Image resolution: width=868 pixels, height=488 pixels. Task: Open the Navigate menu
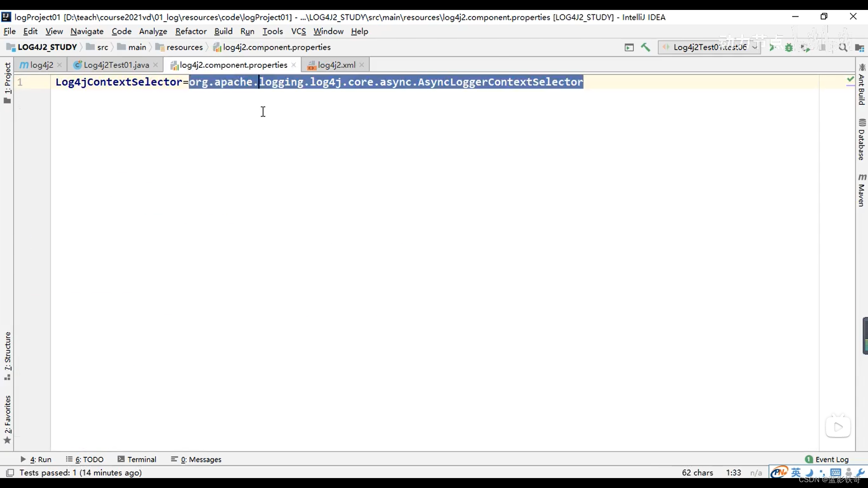[87, 31]
